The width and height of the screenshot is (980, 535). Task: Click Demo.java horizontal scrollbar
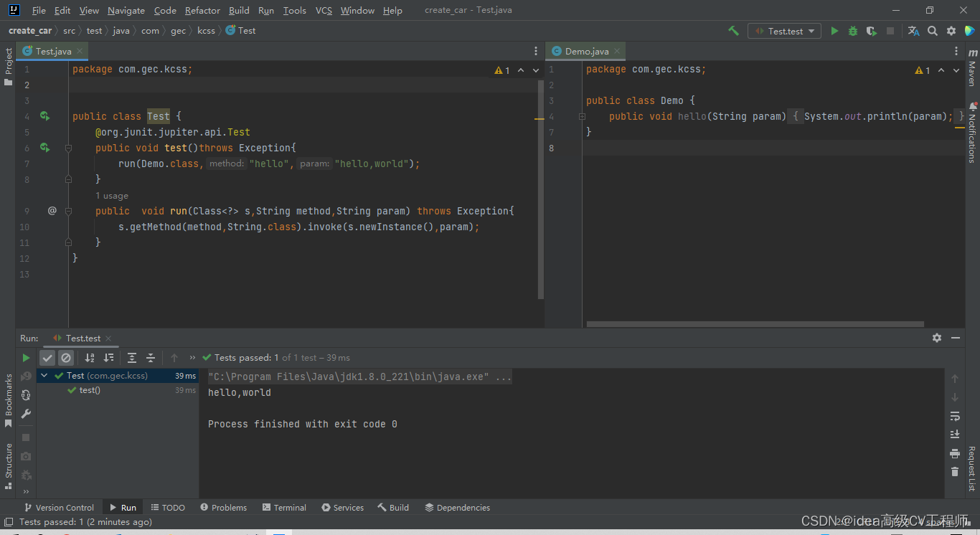[x=757, y=324]
